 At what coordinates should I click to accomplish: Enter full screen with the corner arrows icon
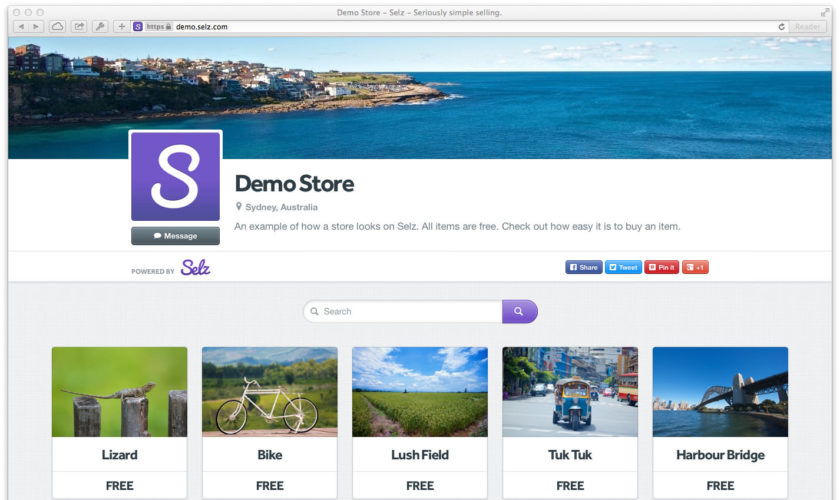[825, 12]
